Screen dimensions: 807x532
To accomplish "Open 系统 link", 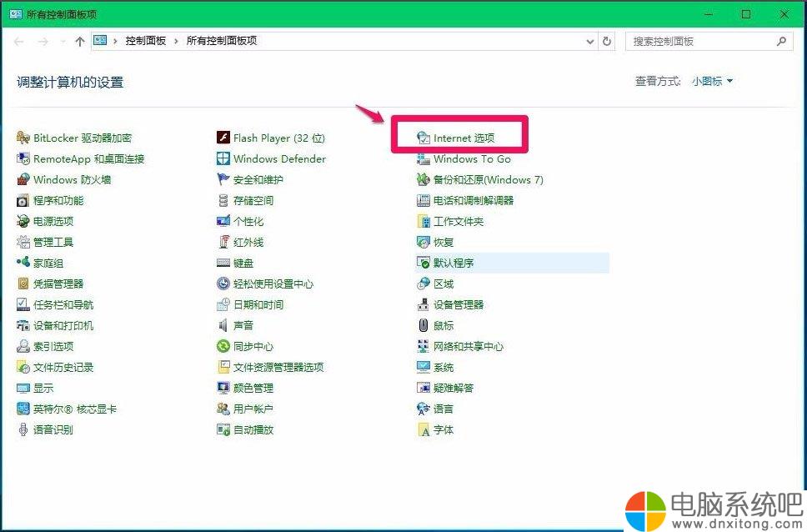I will [444, 367].
